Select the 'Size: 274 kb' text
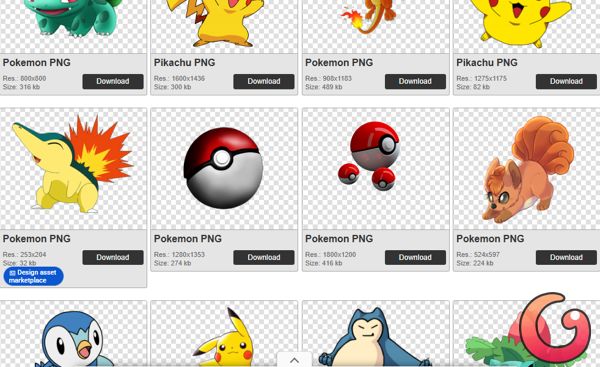This screenshot has height=367, width=600. click(173, 263)
